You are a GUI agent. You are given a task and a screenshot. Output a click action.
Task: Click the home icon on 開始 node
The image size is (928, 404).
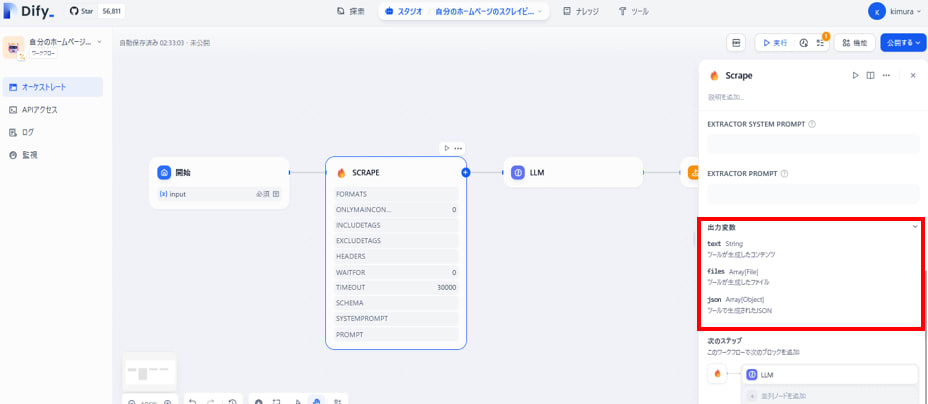[x=164, y=173]
